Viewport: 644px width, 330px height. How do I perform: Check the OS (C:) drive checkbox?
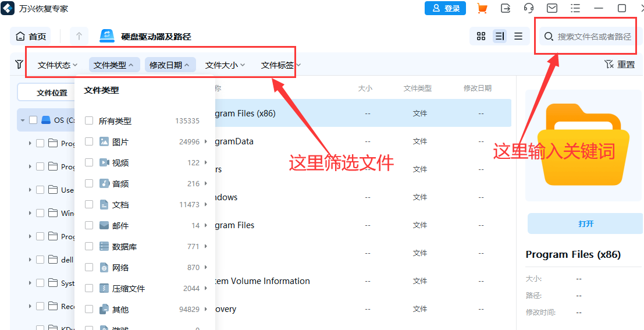coord(33,120)
